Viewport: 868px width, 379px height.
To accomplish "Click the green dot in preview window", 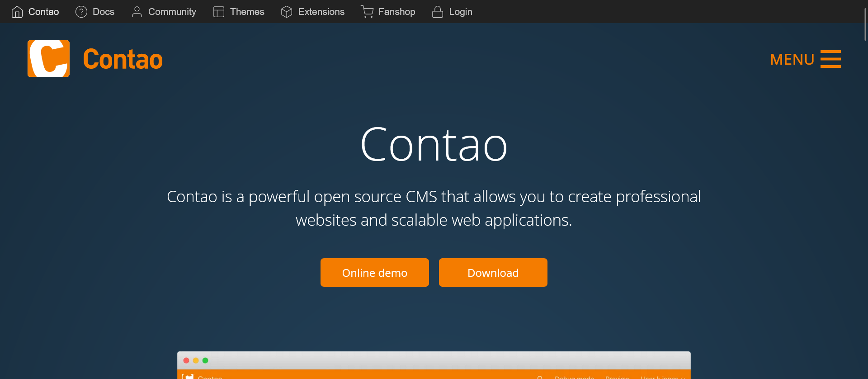I will pos(205,360).
